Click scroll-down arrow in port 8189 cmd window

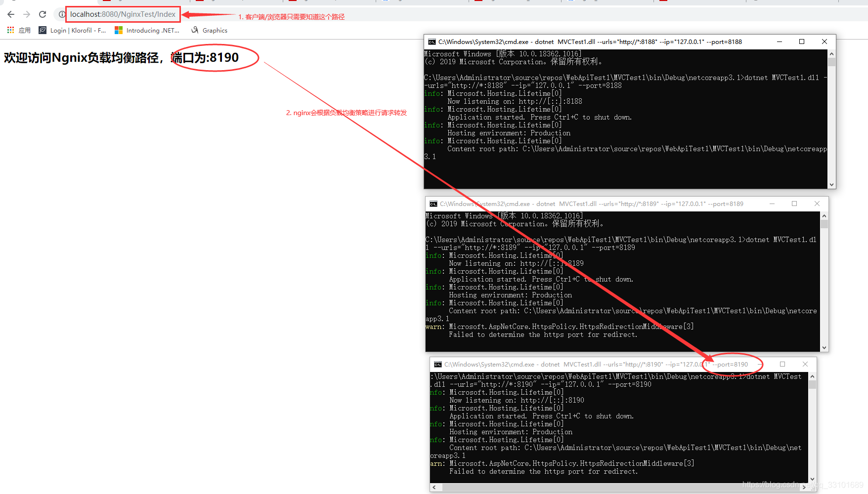click(x=824, y=348)
